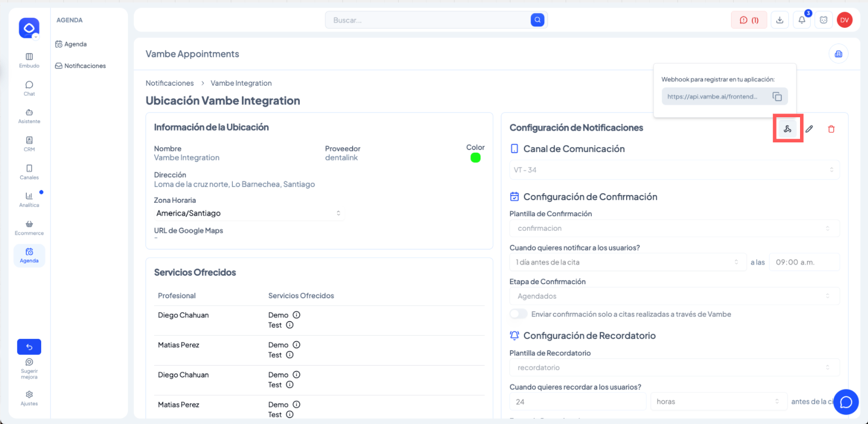Open the notifications bell icon
The image size is (868, 424).
[x=802, y=20]
